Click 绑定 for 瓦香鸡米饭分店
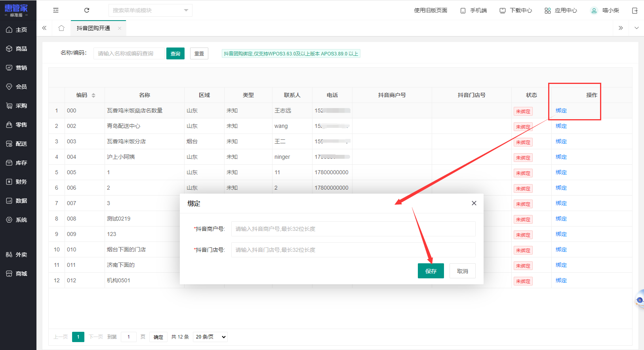Screen dimensions: 644x350 click(561, 141)
